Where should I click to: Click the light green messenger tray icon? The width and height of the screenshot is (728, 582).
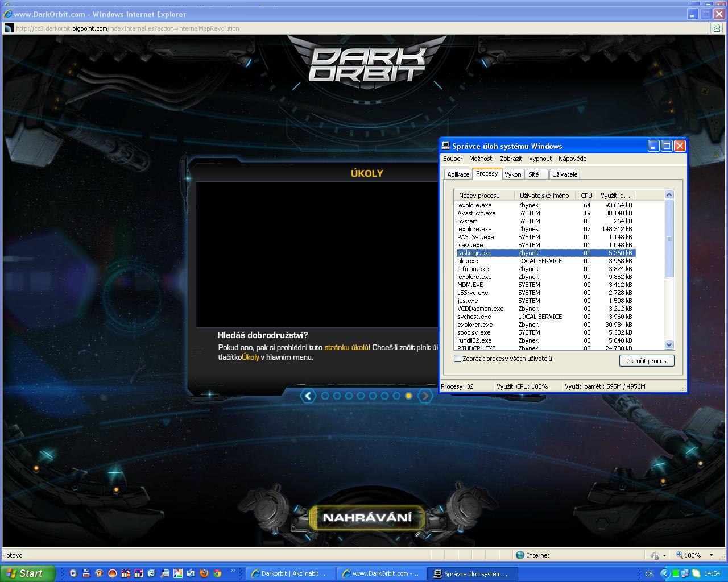tap(696, 573)
